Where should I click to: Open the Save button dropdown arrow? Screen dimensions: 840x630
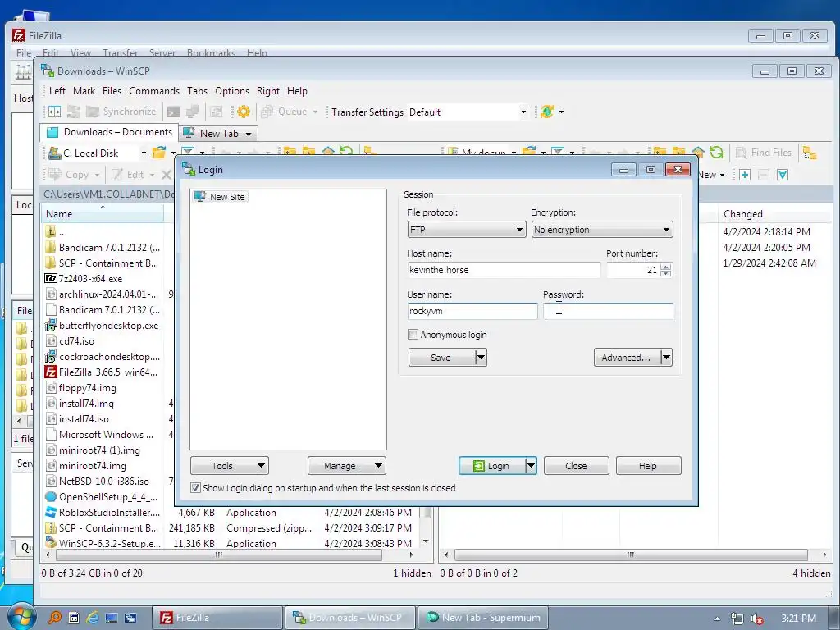[x=481, y=358]
